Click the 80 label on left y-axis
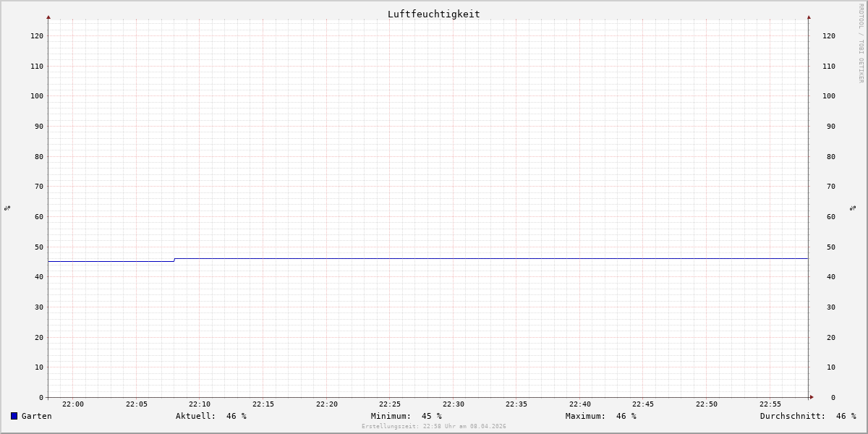The width and height of the screenshot is (868, 434). coord(39,157)
